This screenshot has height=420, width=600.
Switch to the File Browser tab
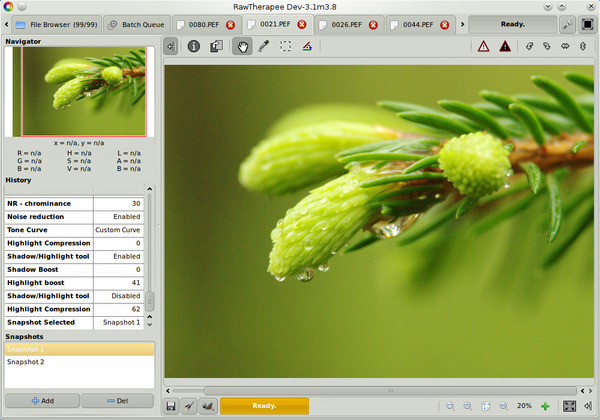56,23
